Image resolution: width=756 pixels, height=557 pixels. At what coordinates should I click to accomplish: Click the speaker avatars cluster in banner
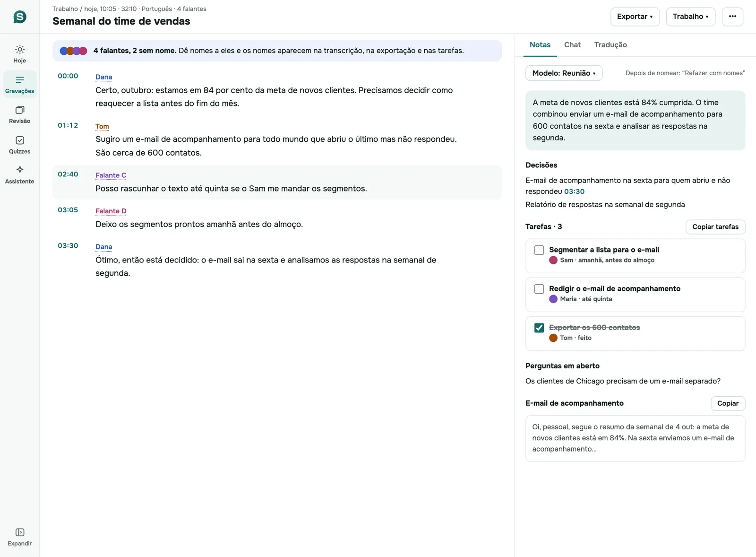[73, 51]
